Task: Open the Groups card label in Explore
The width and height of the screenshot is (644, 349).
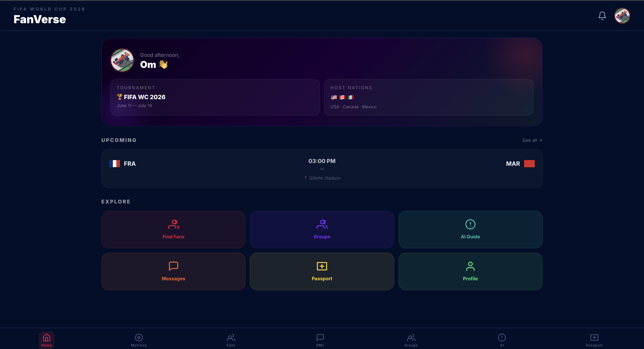Action: [x=322, y=237]
